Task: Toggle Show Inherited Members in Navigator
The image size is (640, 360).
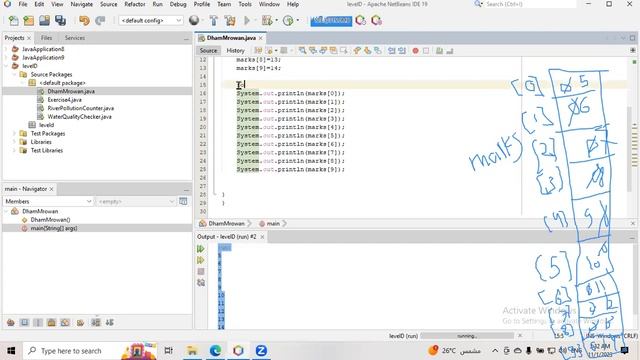Action: point(11,322)
